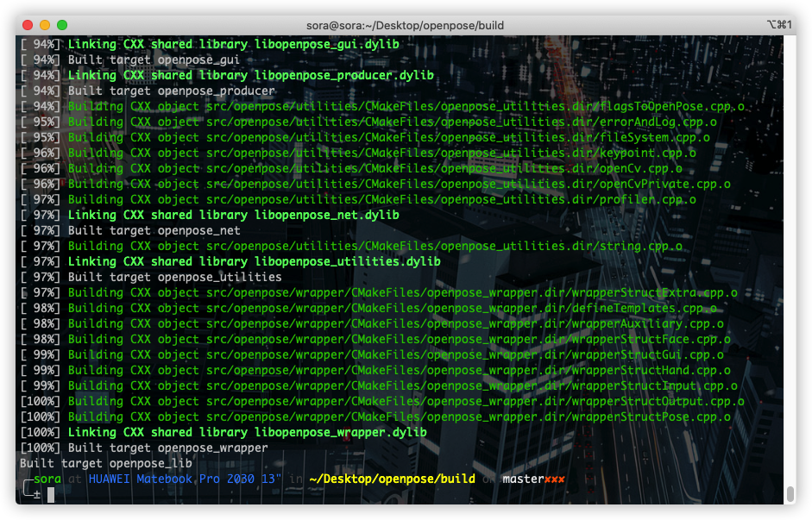
Task: Click the terminal cursor block at the prompt
Action: (51, 494)
